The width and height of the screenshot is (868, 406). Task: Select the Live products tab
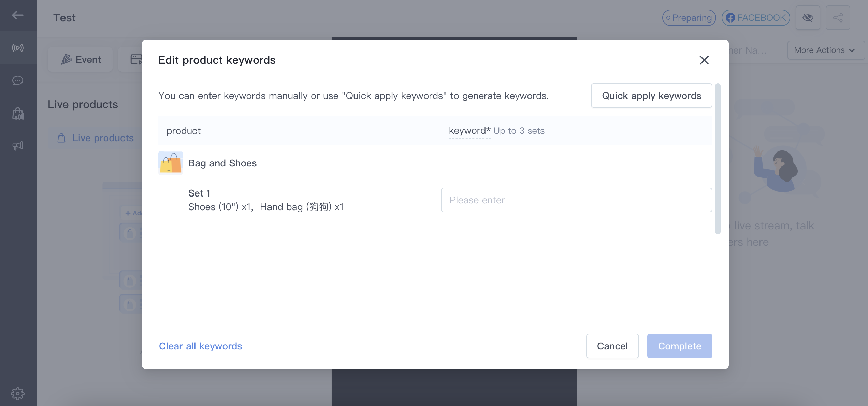click(96, 138)
